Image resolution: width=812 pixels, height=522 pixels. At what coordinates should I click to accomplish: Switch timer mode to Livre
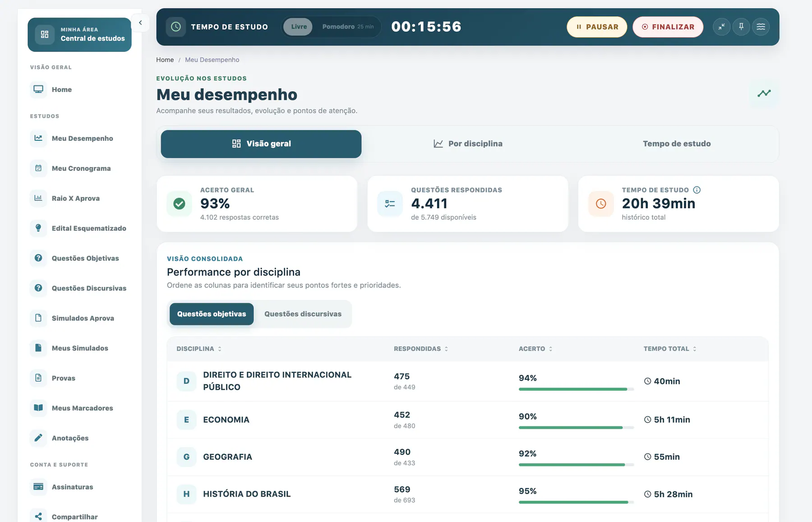tap(298, 27)
